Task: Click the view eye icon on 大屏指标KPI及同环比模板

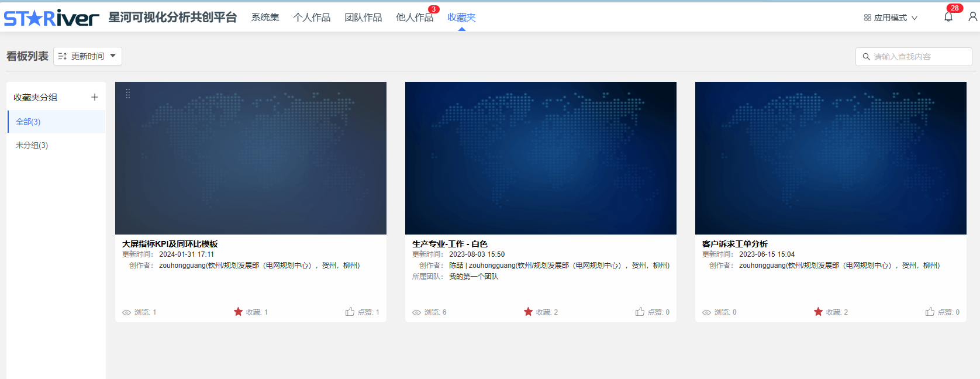Action: (x=126, y=312)
